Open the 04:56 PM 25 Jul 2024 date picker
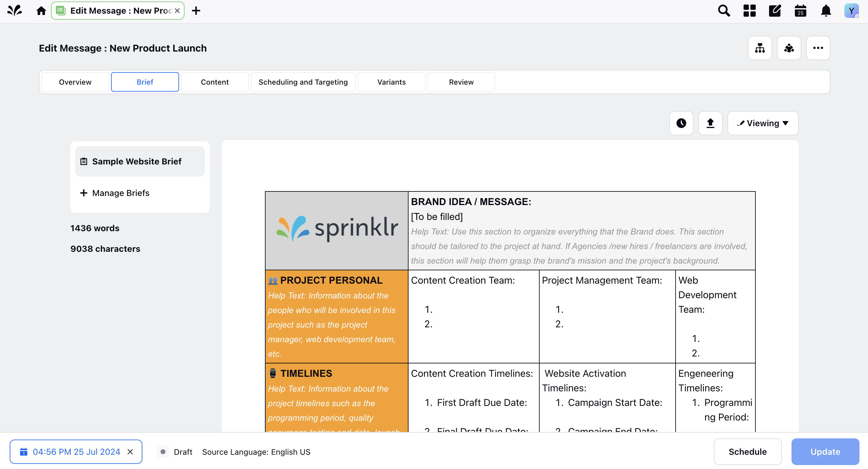 [76, 452]
